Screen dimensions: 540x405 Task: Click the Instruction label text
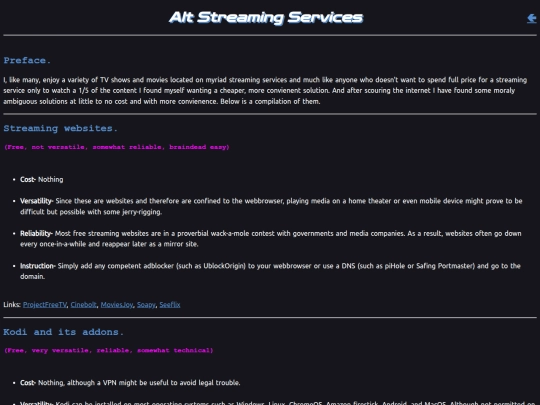(37, 266)
